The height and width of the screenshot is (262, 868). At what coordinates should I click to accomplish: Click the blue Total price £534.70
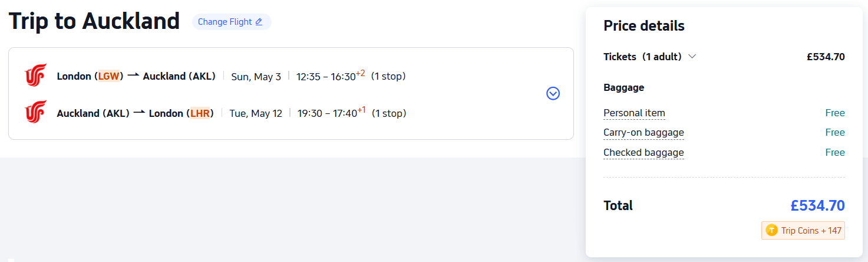(x=817, y=205)
